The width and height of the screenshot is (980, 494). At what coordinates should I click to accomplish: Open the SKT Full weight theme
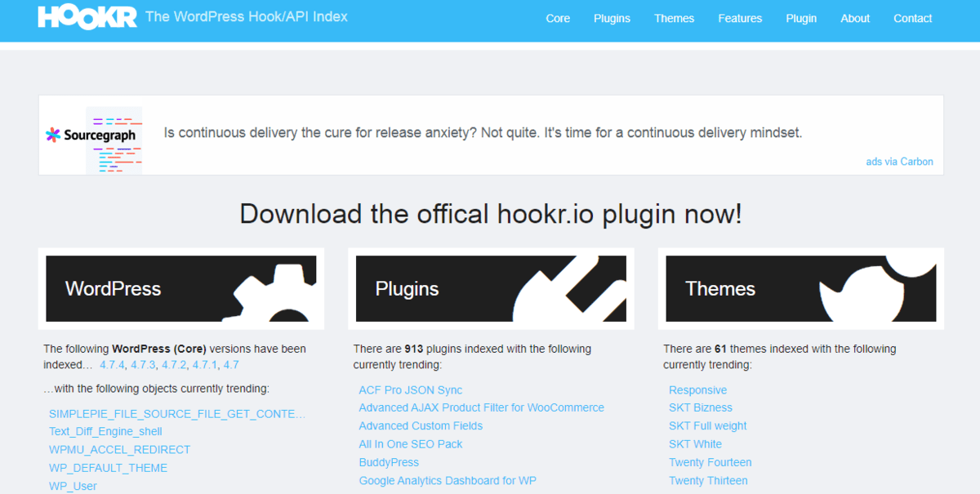708,425
